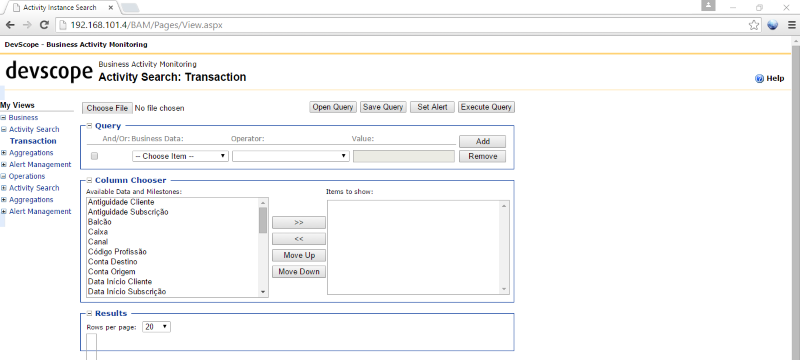
Task: Bookmark this page with the star icon
Action: (754, 24)
